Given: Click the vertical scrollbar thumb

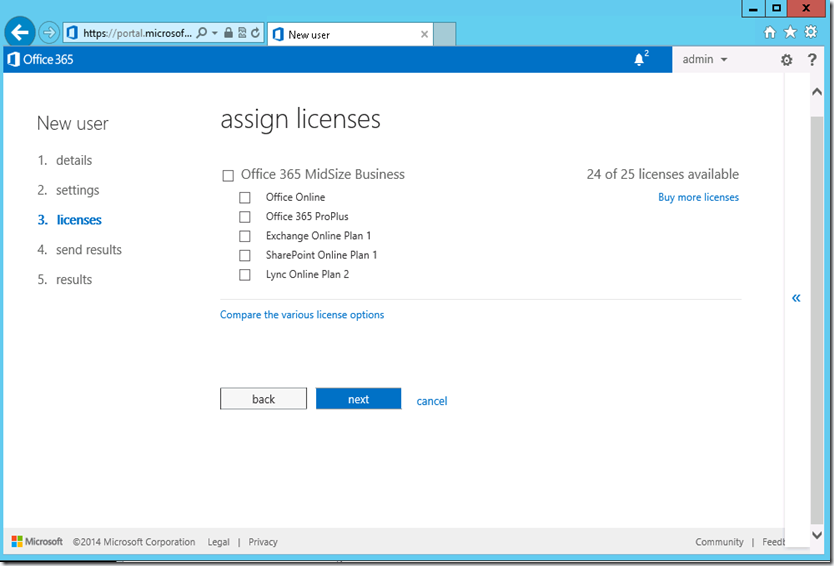Looking at the screenshot, I should [x=817, y=319].
